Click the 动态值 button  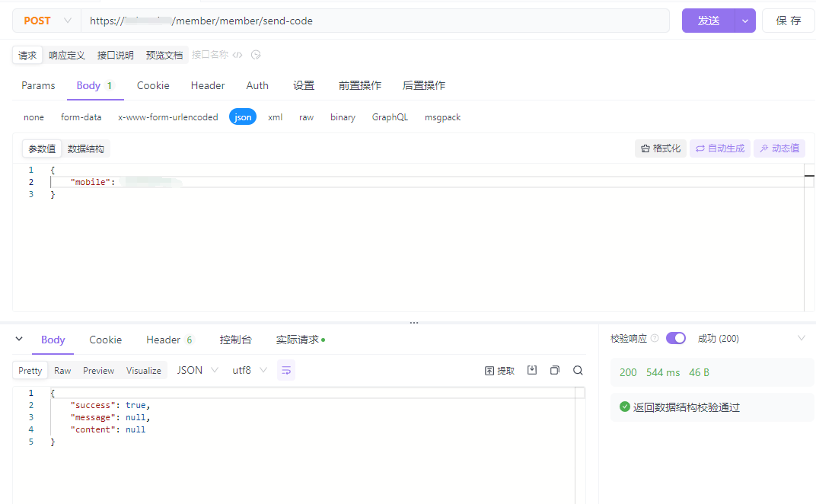pos(779,148)
